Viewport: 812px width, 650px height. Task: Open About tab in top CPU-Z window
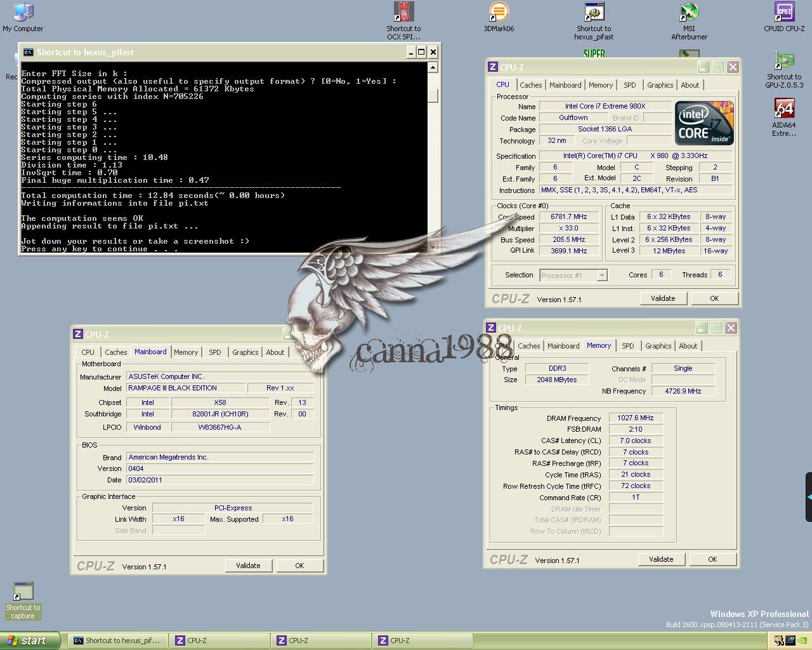[690, 85]
